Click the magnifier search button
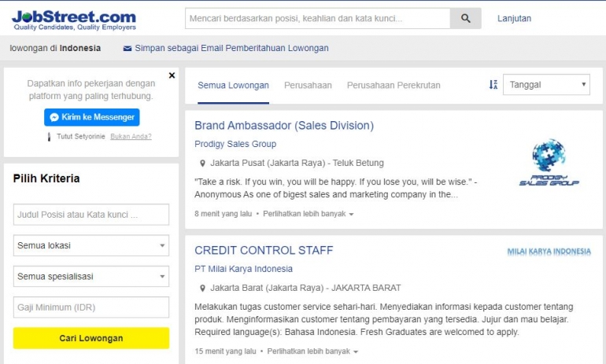Screen dimensions: 606x364 (x=466, y=18)
